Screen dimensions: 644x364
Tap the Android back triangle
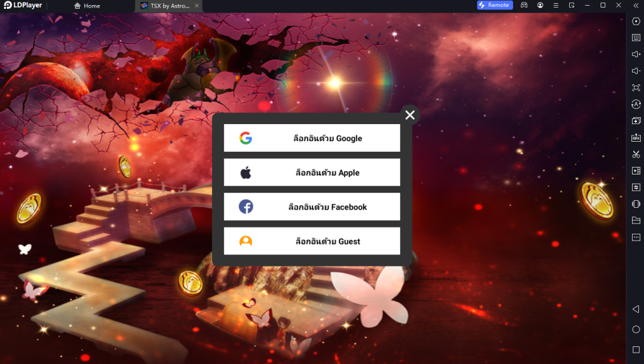pyautogui.click(x=636, y=309)
